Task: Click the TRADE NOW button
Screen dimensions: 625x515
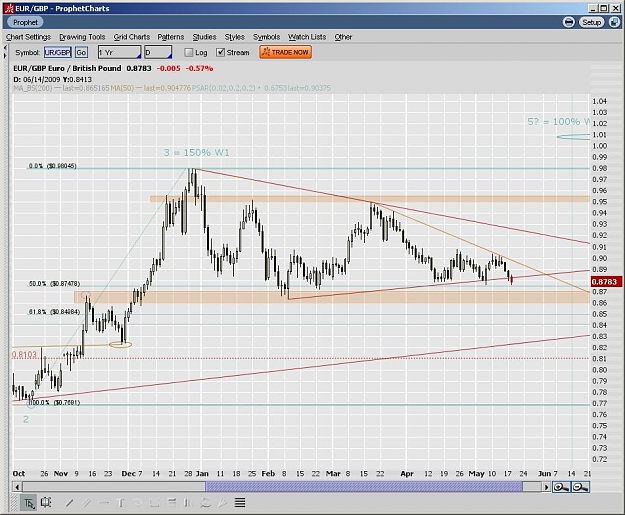Action: coord(285,52)
